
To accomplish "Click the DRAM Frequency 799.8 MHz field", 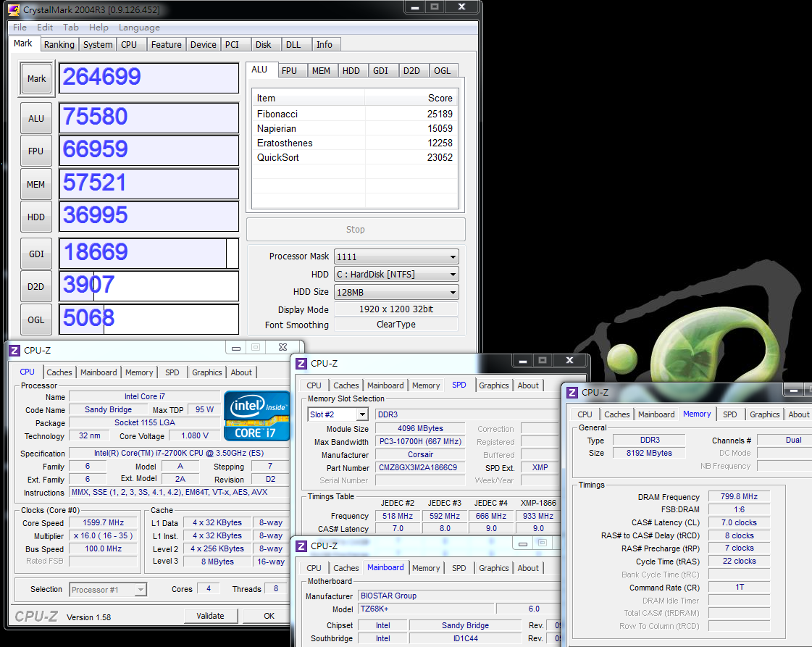I will click(739, 497).
